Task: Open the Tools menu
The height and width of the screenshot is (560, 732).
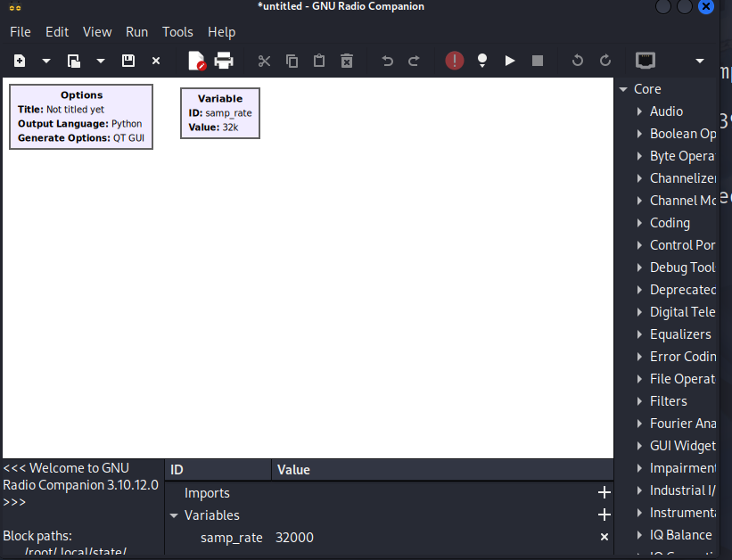Action: (177, 32)
